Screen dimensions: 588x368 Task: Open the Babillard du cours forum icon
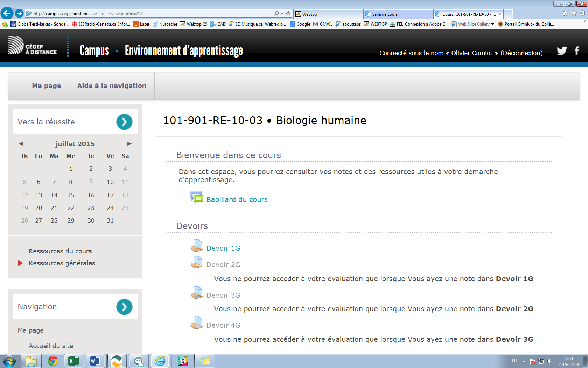coord(196,197)
